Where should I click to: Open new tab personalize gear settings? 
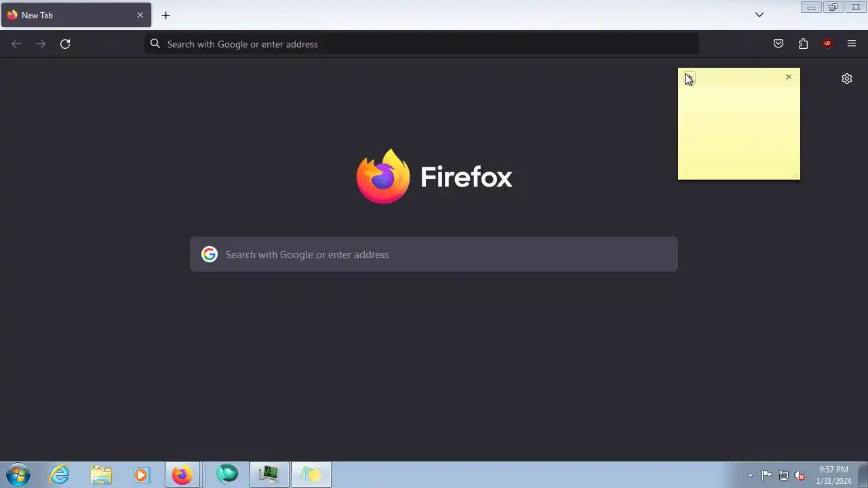coord(847,79)
